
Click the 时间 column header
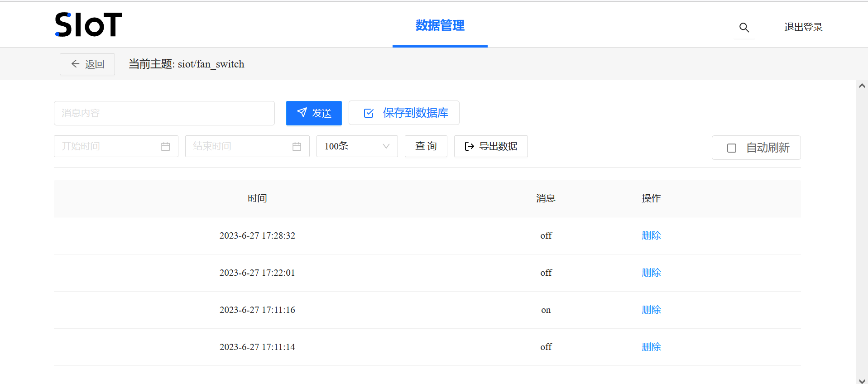click(257, 198)
